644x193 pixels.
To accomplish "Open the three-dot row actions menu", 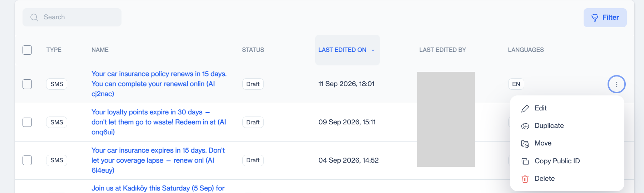I will [x=616, y=84].
